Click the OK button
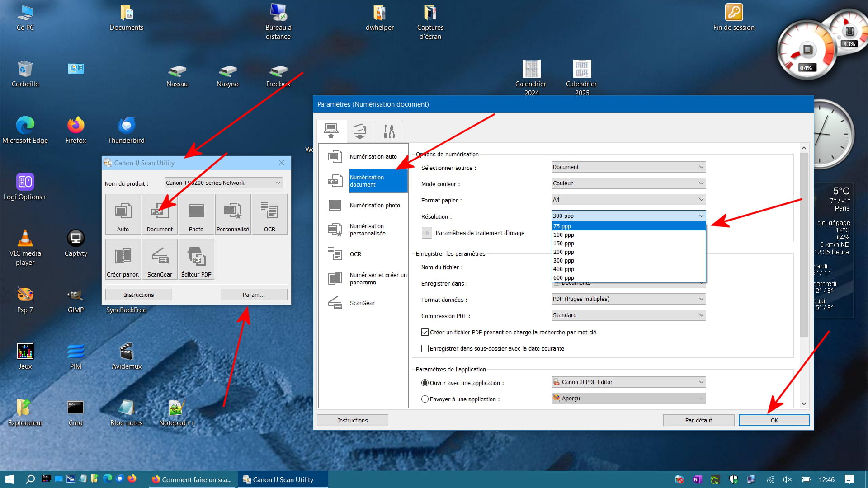 [774, 420]
